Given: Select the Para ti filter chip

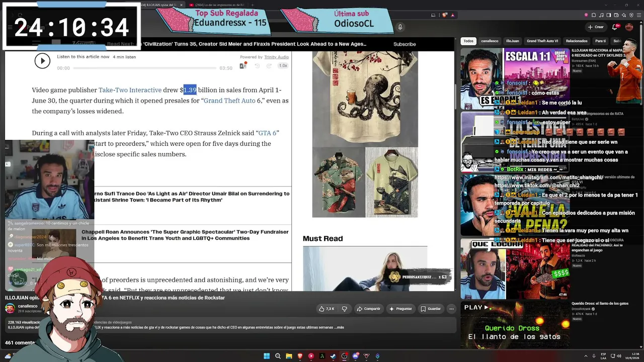Looking at the screenshot, I should point(600,41).
